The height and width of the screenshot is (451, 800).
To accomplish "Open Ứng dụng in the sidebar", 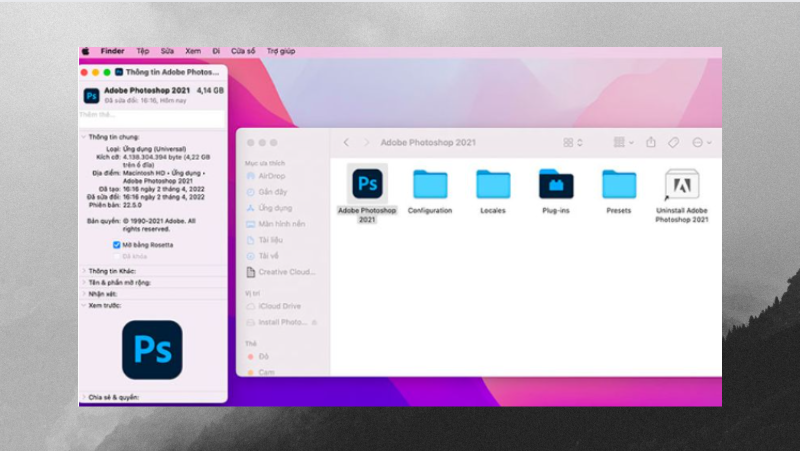I will 269,208.
